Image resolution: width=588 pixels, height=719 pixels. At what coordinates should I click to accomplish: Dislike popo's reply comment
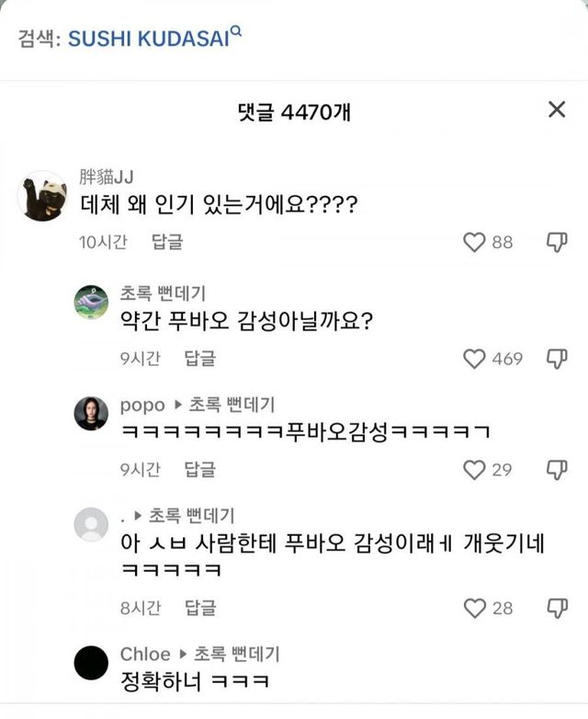(557, 470)
